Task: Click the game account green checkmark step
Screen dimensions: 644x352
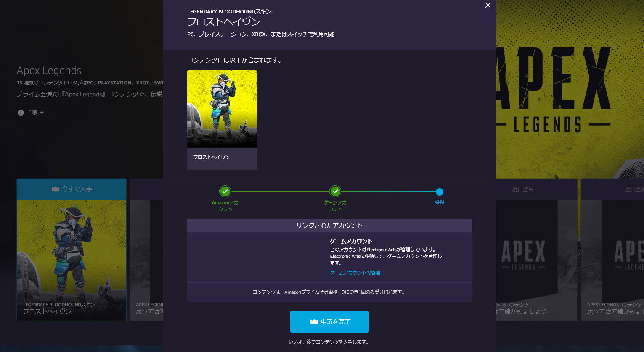Action: point(335,192)
